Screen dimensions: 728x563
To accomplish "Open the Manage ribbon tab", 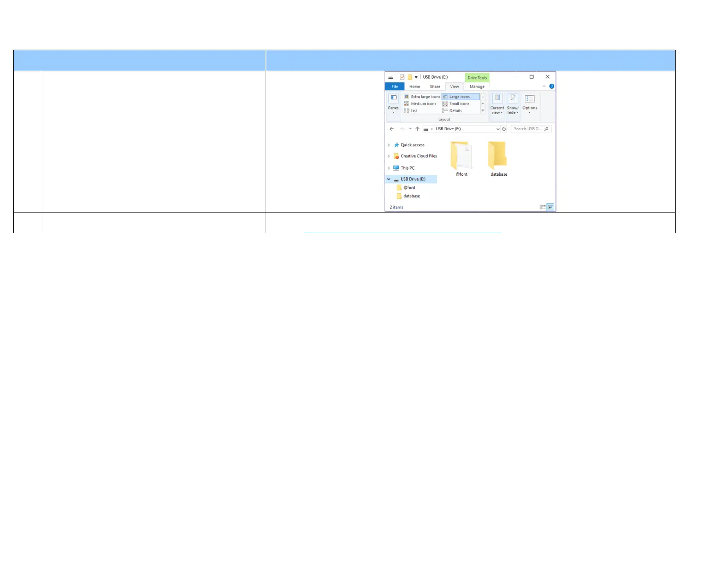I will 477,86.
